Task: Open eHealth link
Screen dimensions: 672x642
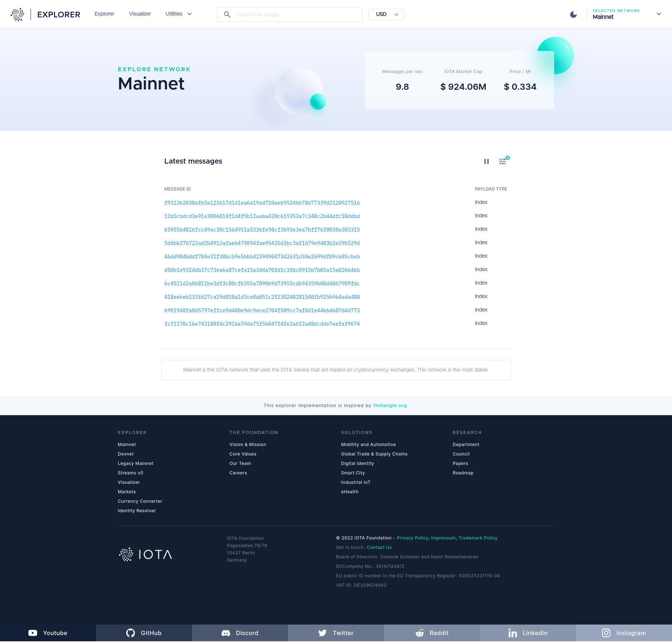Action: click(x=350, y=492)
